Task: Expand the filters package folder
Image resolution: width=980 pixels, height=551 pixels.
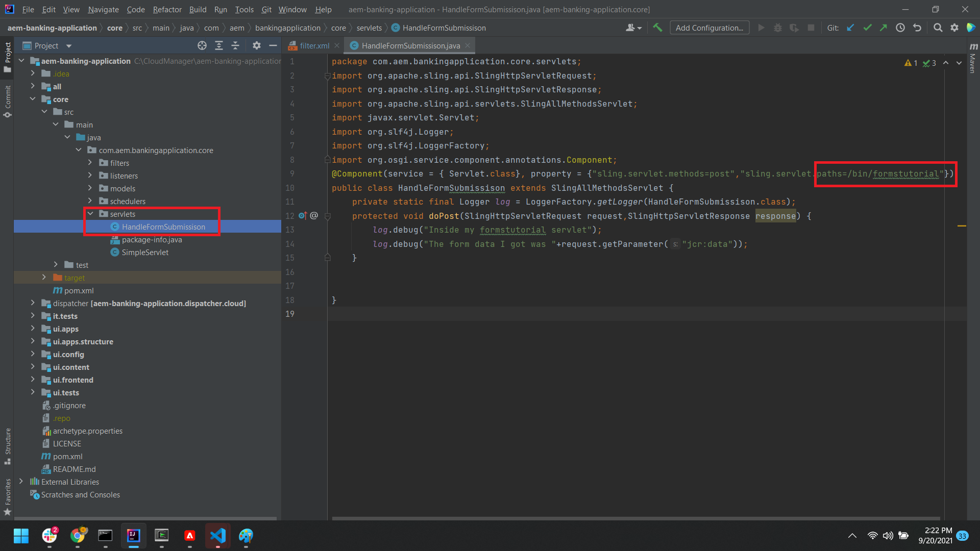Action: (x=90, y=163)
